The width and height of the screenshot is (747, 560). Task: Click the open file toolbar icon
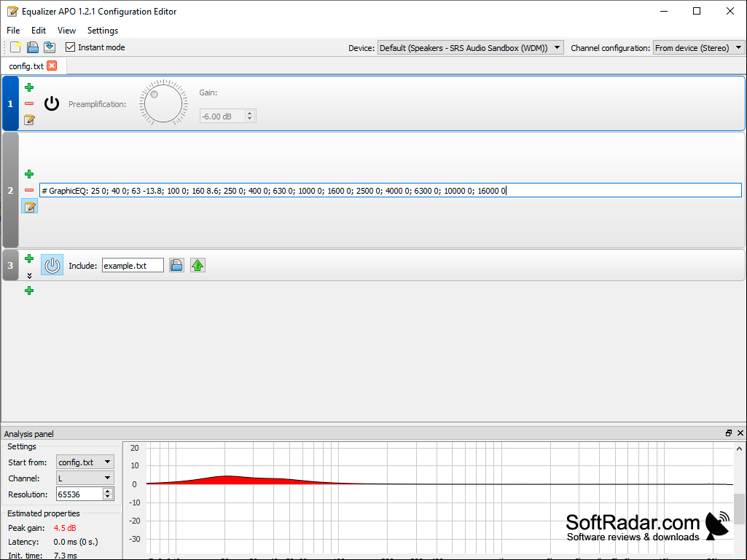point(32,47)
